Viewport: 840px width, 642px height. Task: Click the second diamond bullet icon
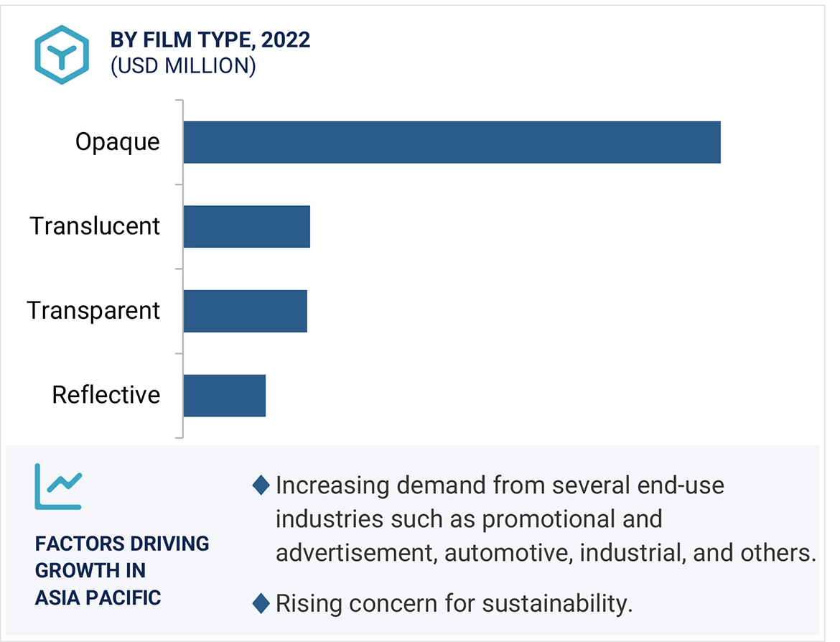[x=261, y=604]
